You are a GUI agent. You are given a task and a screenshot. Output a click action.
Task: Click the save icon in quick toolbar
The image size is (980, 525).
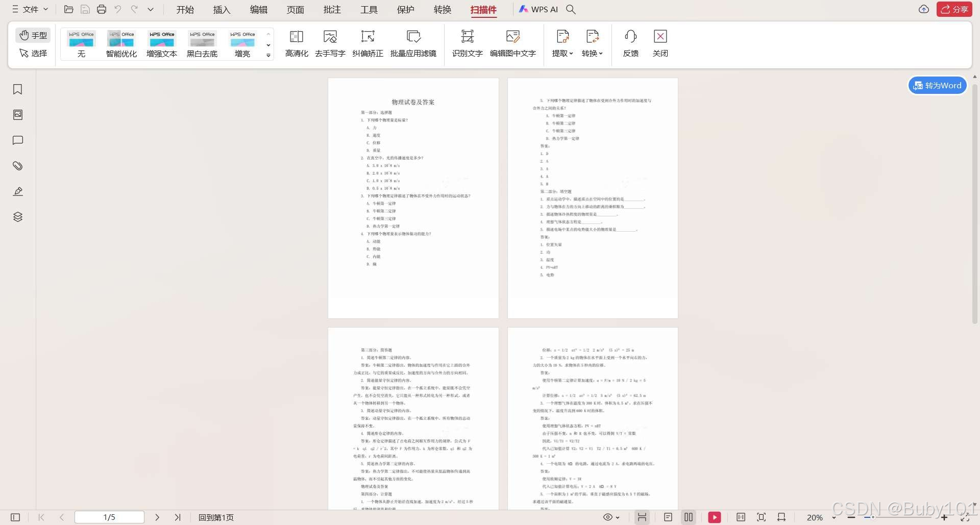(x=85, y=9)
